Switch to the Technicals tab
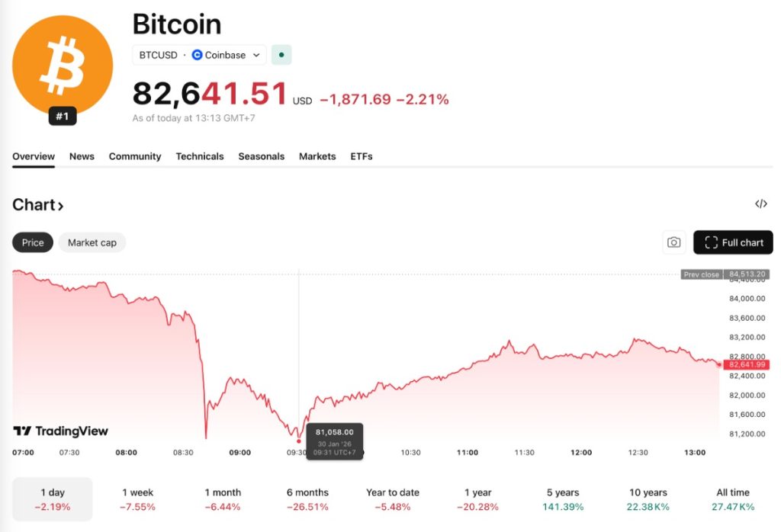 pyautogui.click(x=199, y=156)
